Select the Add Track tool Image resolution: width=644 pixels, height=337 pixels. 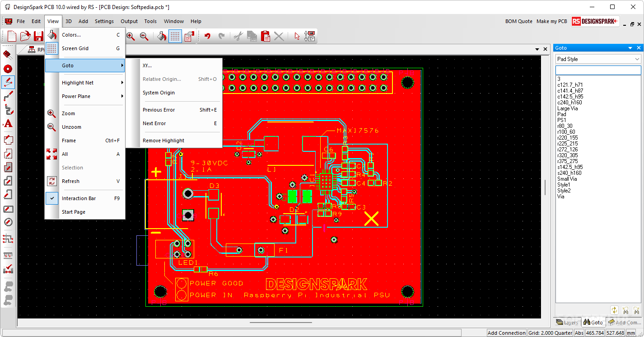tap(8, 96)
